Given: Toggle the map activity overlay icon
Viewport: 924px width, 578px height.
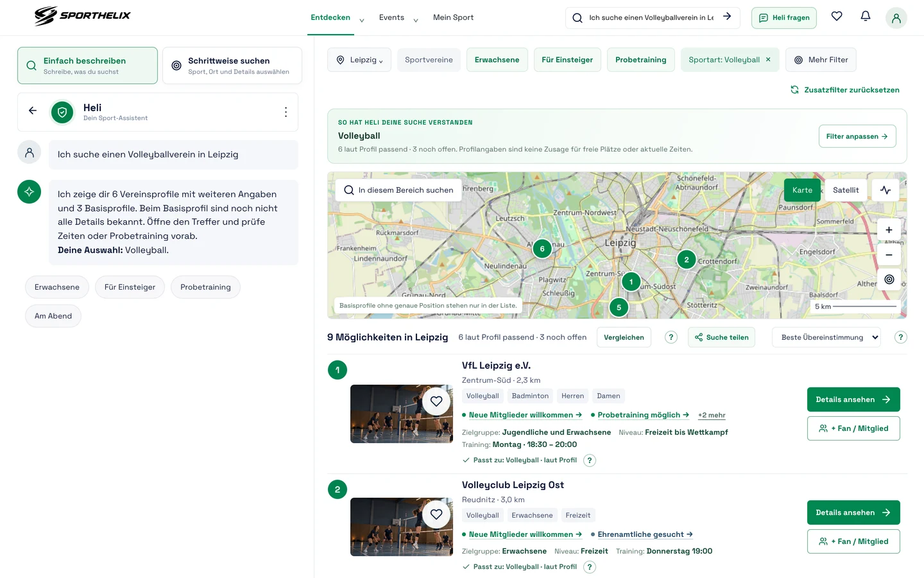Looking at the screenshot, I should click(886, 190).
